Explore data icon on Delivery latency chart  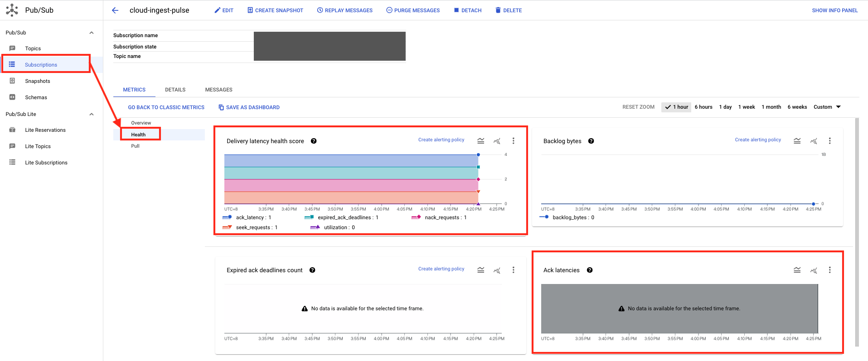(x=497, y=141)
